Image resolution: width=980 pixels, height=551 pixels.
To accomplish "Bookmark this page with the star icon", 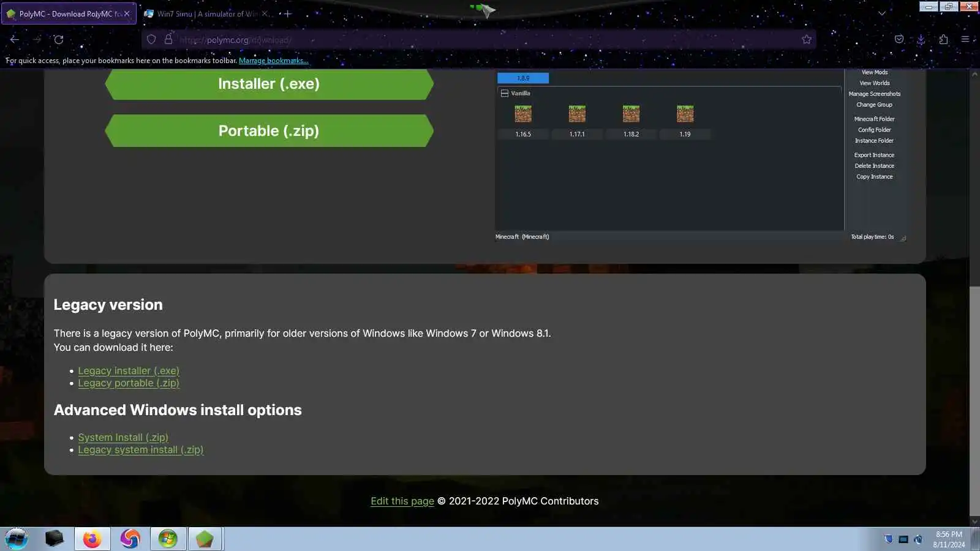I will coord(807,39).
